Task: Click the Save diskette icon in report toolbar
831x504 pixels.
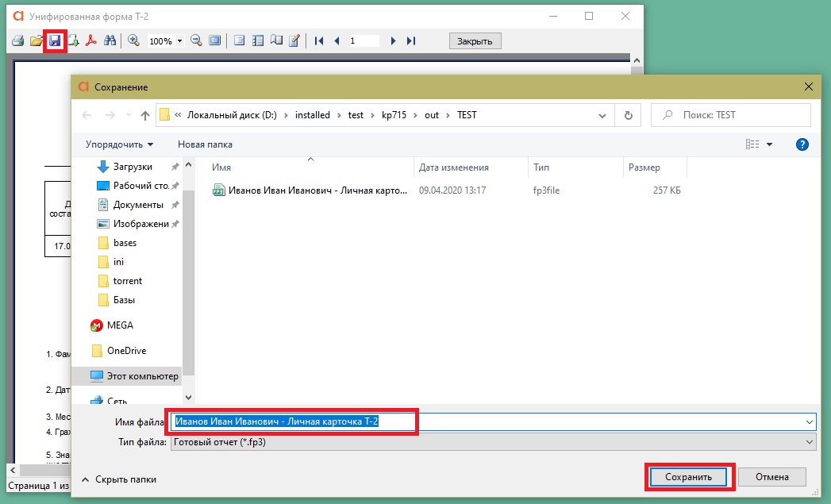Action: 55,40
